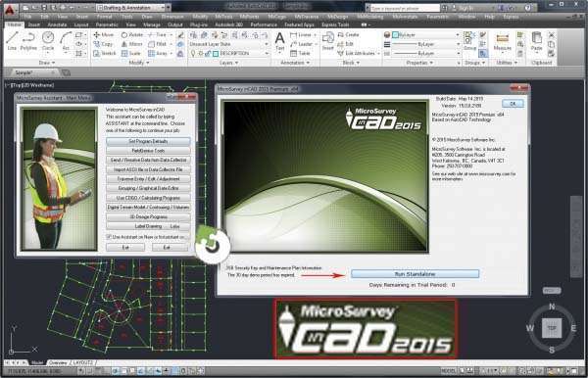
Task: Activate the Move tool
Action: tap(104, 35)
